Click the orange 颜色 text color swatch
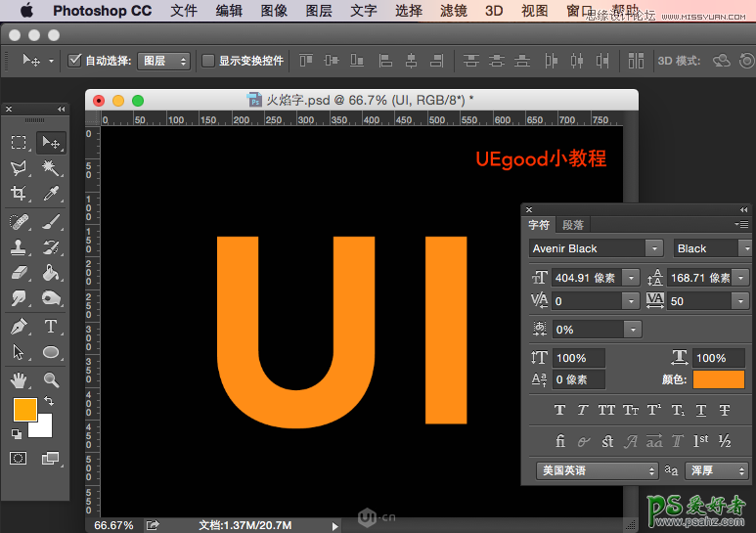 pos(718,379)
